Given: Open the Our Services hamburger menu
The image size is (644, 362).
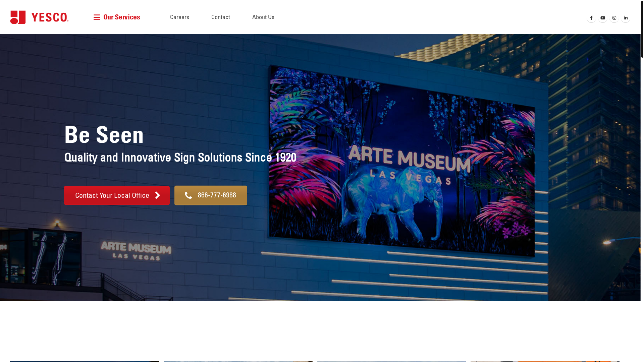Looking at the screenshot, I should 117,17.
